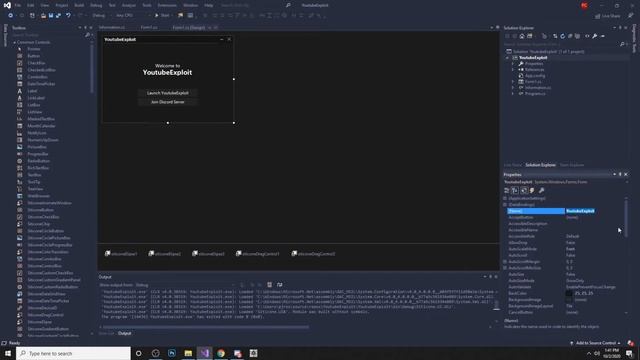Click the Navigate Backward toolbar icon

click(10, 16)
